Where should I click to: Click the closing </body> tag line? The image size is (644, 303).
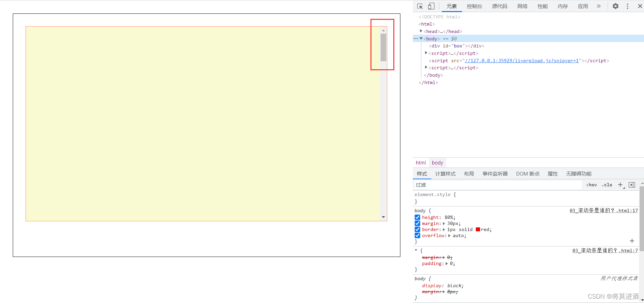point(433,75)
